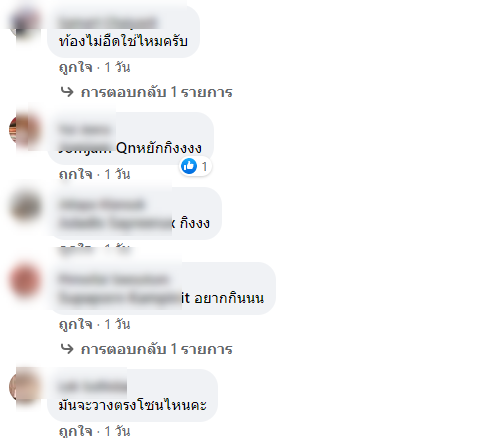Image resolution: width=488 pixels, height=438 pixels.
Task: Click ถูกใจ under "Qnหยักกิงงงง" comment
Action: tap(75, 174)
